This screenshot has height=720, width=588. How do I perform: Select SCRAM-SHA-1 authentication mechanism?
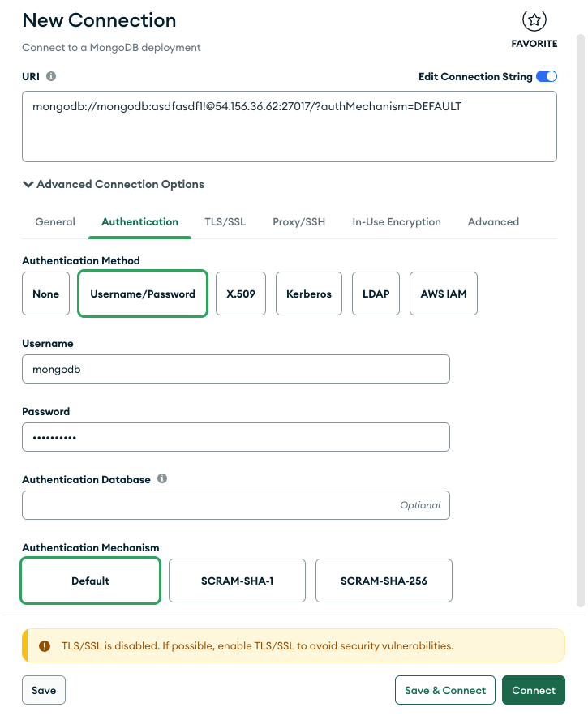tap(237, 581)
